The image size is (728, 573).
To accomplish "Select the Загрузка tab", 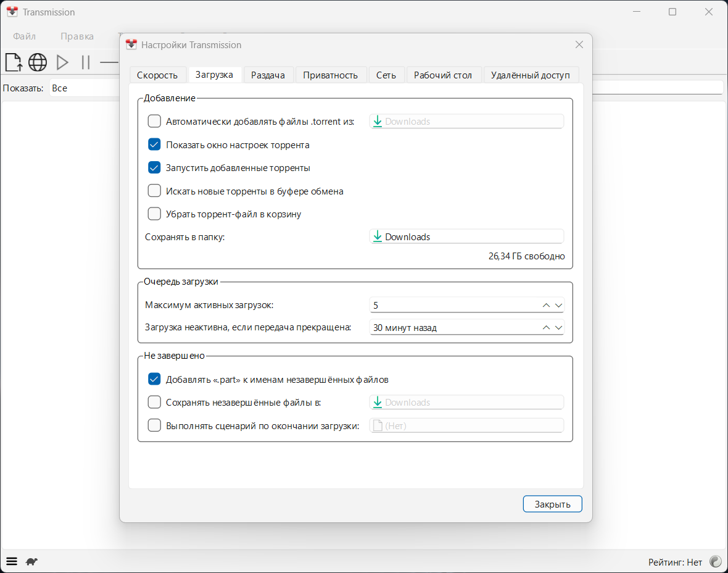I will tap(214, 74).
